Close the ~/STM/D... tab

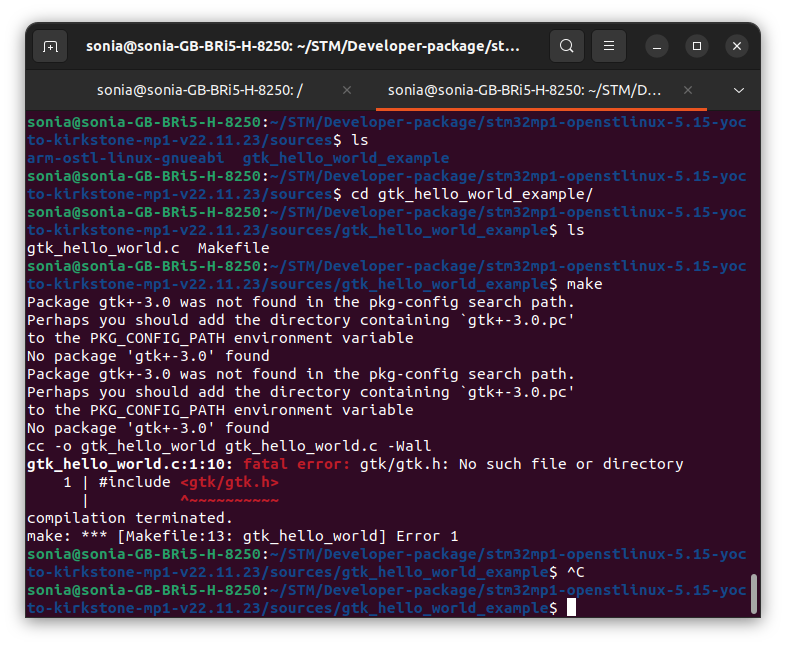click(x=688, y=90)
